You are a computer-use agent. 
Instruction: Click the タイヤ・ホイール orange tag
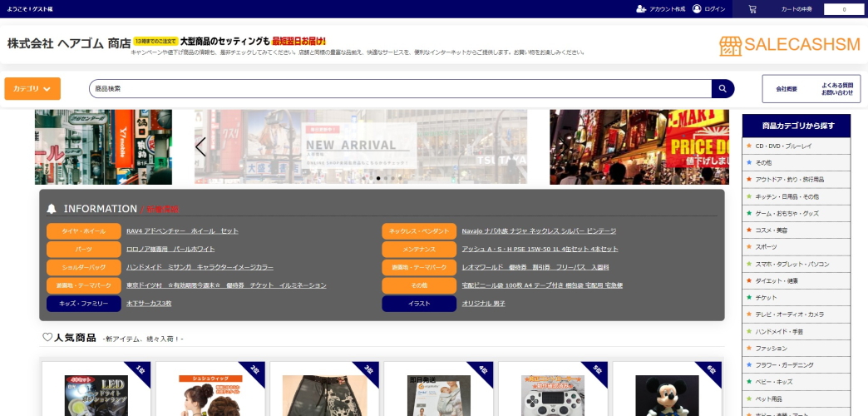pyautogui.click(x=83, y=231)
